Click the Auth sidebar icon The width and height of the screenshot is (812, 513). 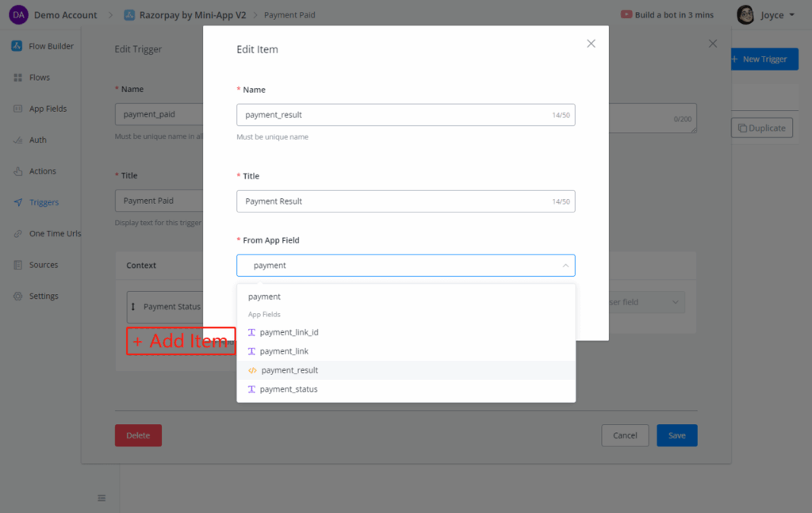[x=17, y=140]
